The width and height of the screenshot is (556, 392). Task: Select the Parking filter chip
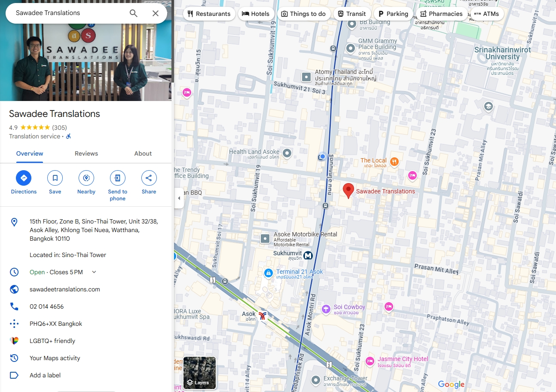[393, 14]
